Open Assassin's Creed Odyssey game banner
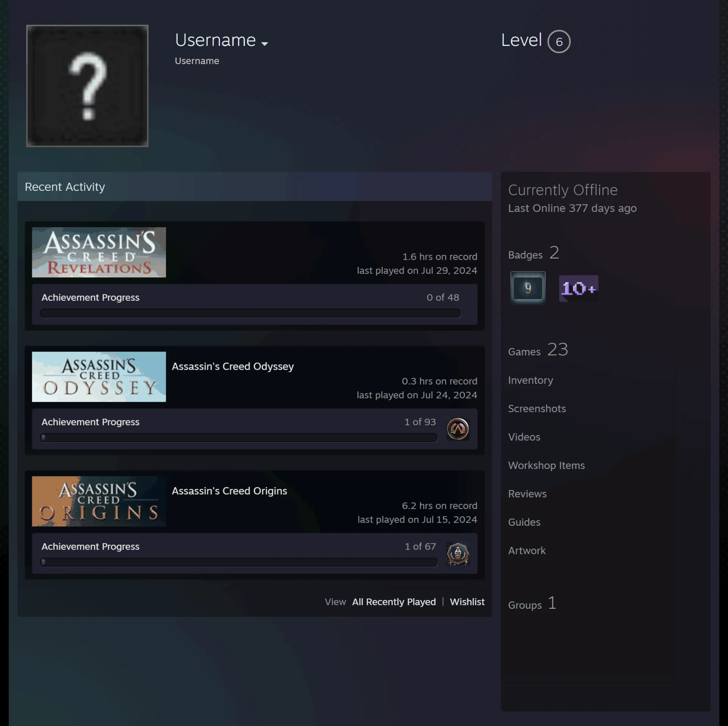The image size is (728, 726). tap(99, 377)
